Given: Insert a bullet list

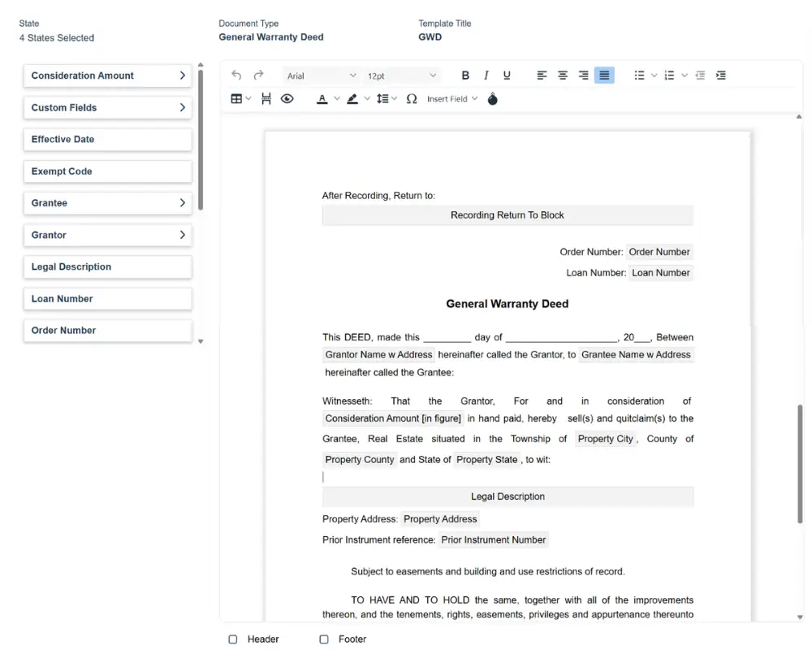Looking at the screenshot, I should pos(640,76).
